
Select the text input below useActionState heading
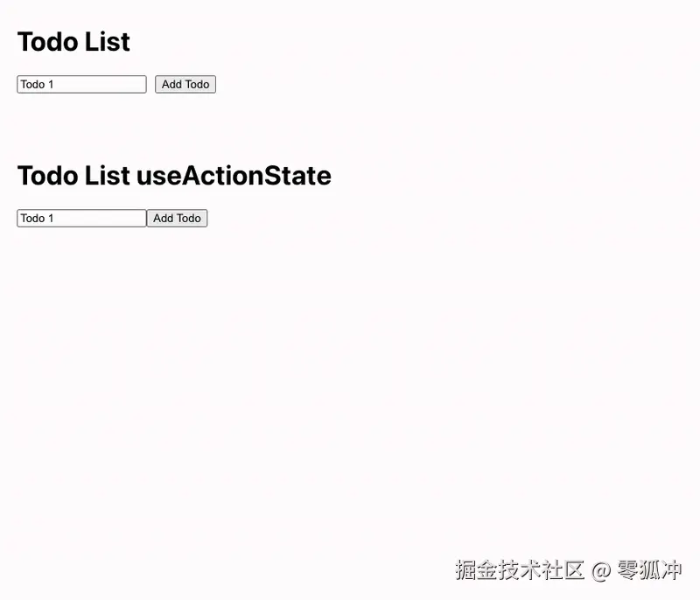click(x=80, y=218)
